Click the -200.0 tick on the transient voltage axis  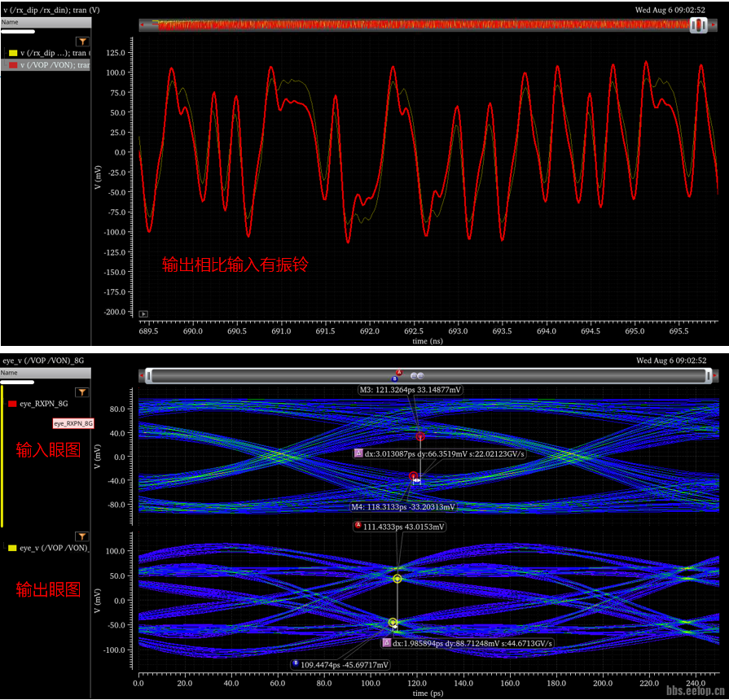(114, 312)
